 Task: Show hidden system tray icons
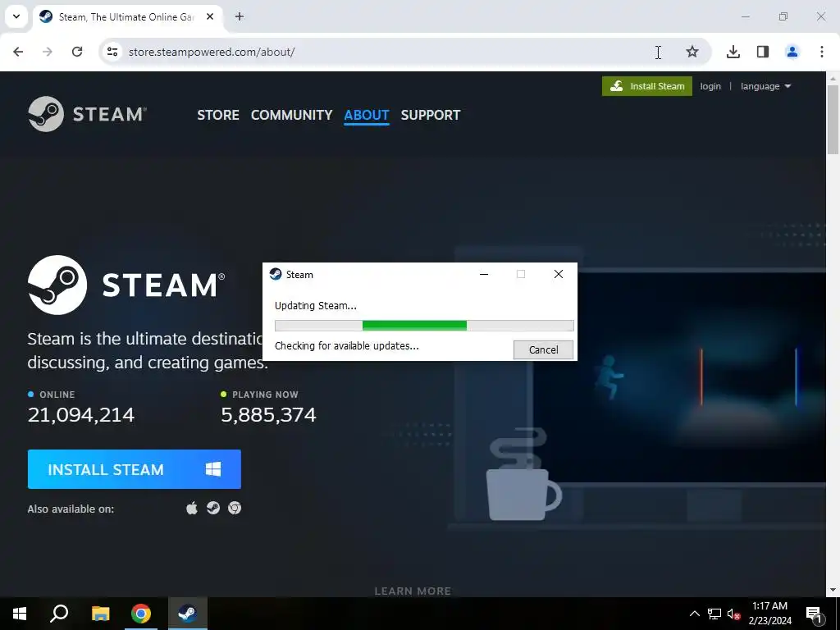tap(694, 614)
